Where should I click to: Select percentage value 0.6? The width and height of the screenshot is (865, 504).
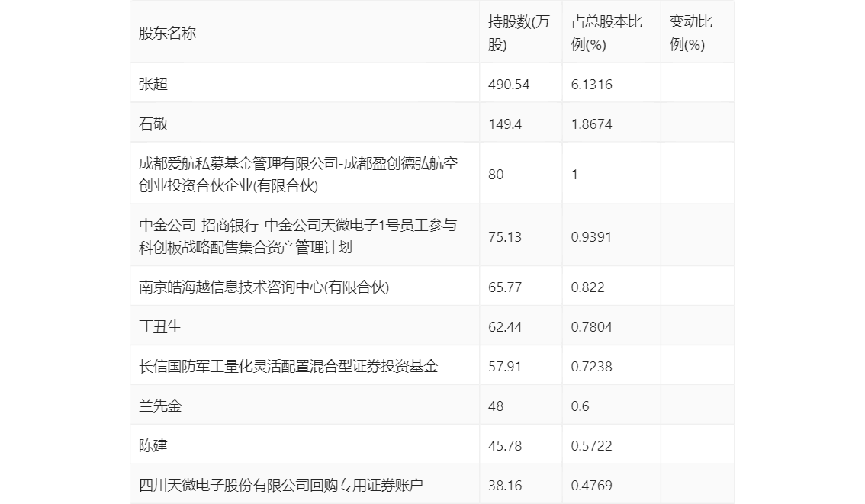pyautogui.click(x=580, y=406)
